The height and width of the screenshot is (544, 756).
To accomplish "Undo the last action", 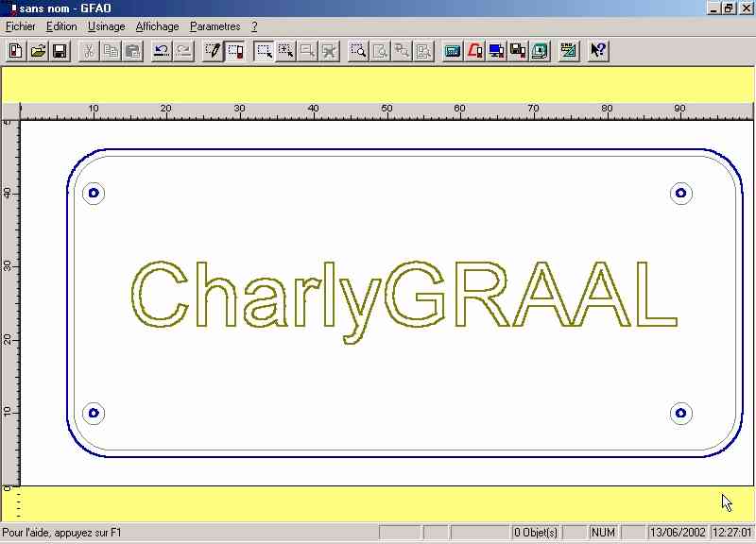I will point(162,51).
